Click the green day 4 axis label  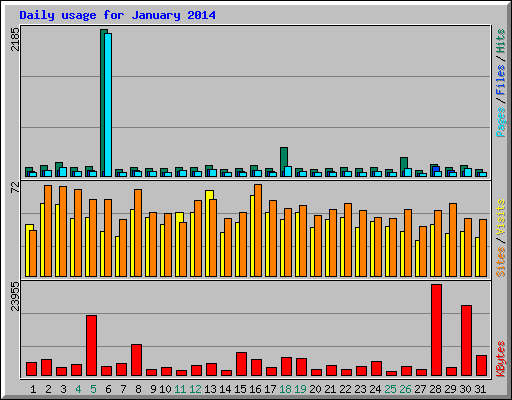[x=78, y=389]
